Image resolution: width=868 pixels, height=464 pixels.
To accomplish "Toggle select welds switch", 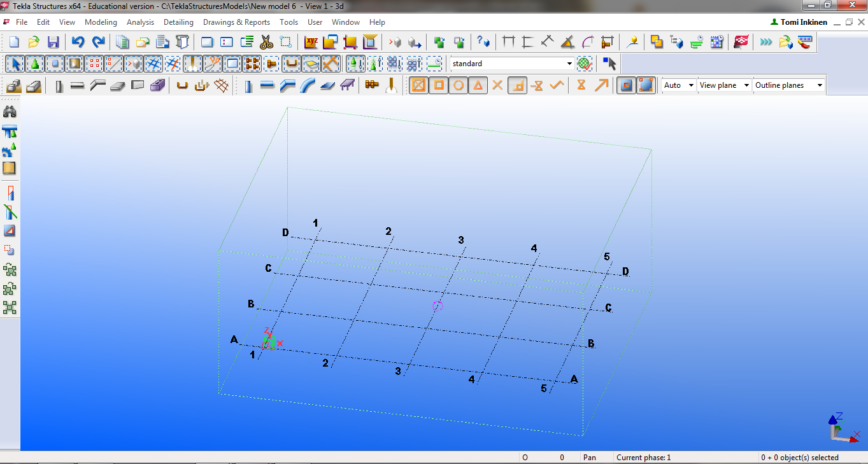I will pos(192,64).
